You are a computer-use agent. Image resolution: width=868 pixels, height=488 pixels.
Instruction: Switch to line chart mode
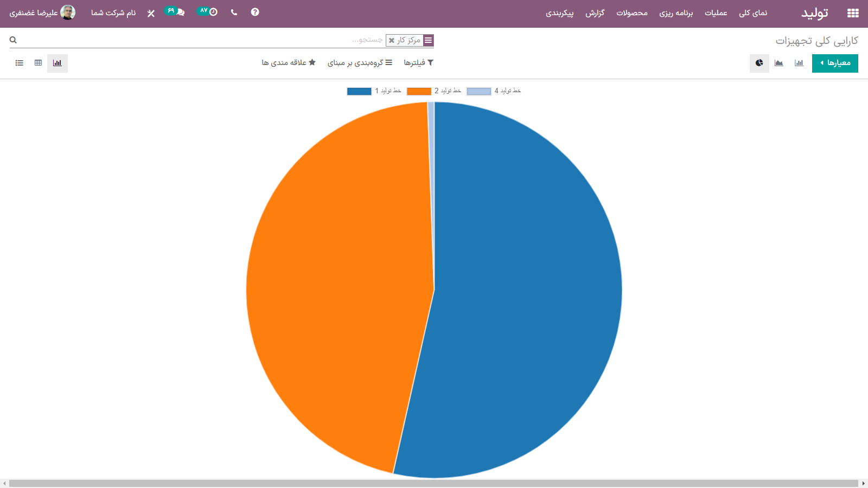point(778,63)
